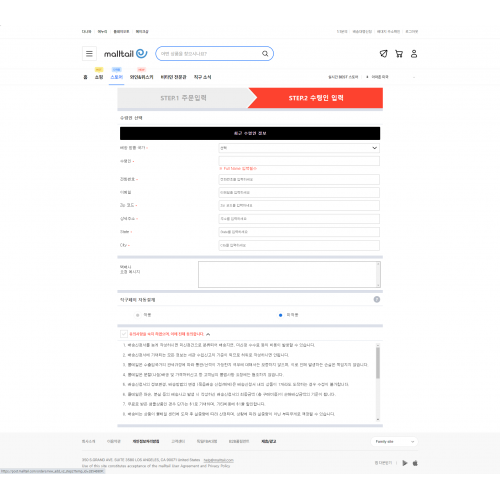Image resolution: width=500 pixels, height=500 pixels.
Task: Open the user account icon in header
Action: [414, 54]
